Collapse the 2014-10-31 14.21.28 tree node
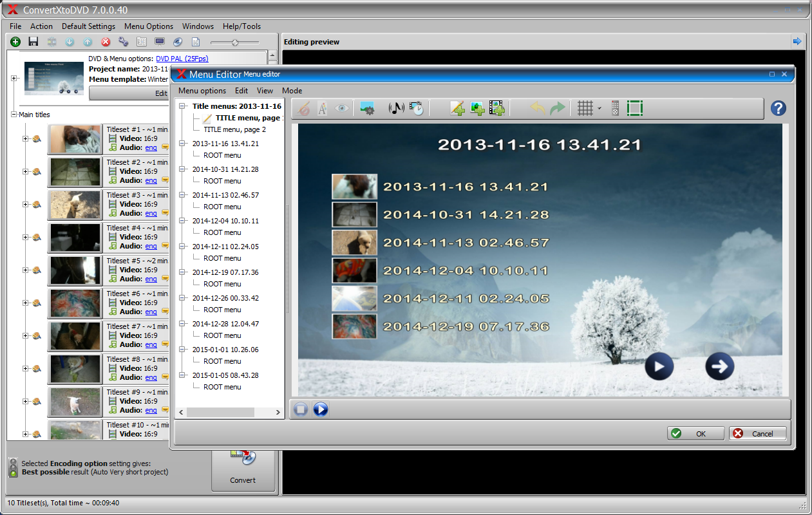Image resolution: width=812 pixels, height=515 pixels. [182, 169]
